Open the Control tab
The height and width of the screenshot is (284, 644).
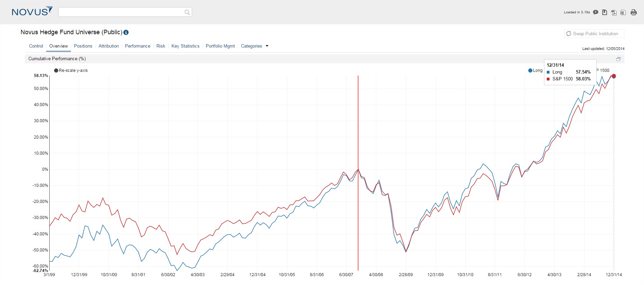pyautogui.click(x=36, y=46)
